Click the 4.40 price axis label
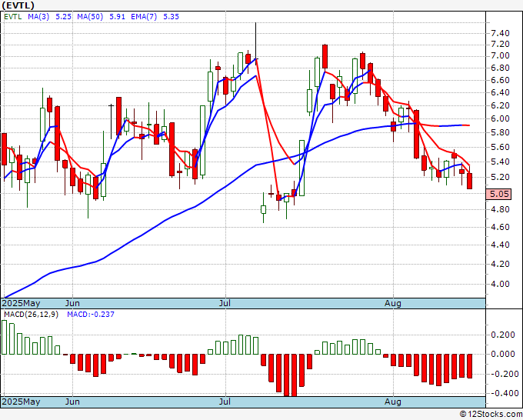The height and width of the screenshot is (420, 523). (500, 245)
